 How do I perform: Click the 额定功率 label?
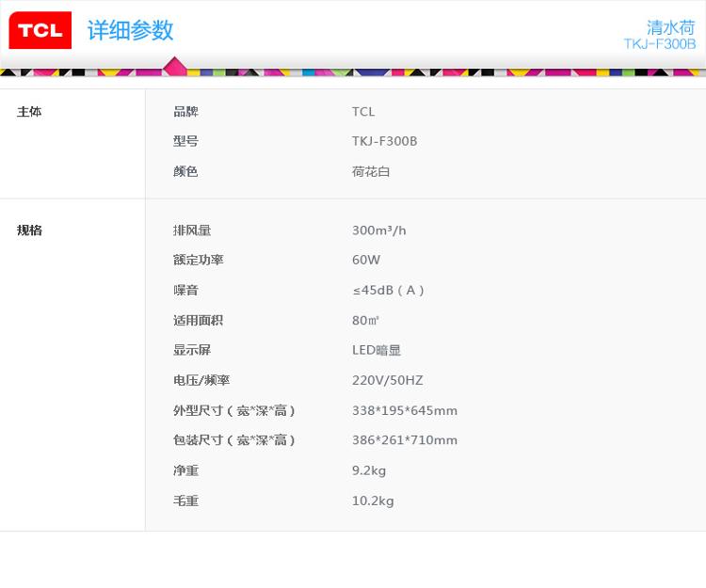[199, 260]
